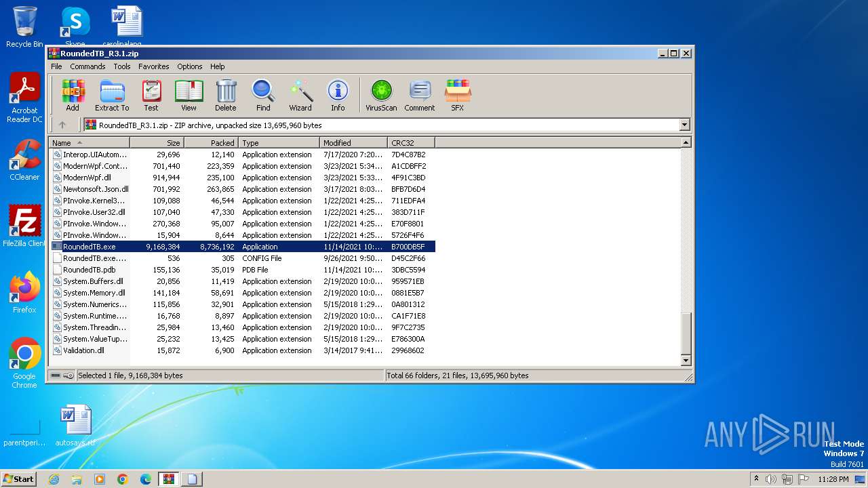Sort by Name column header

(x=90, y=143)
